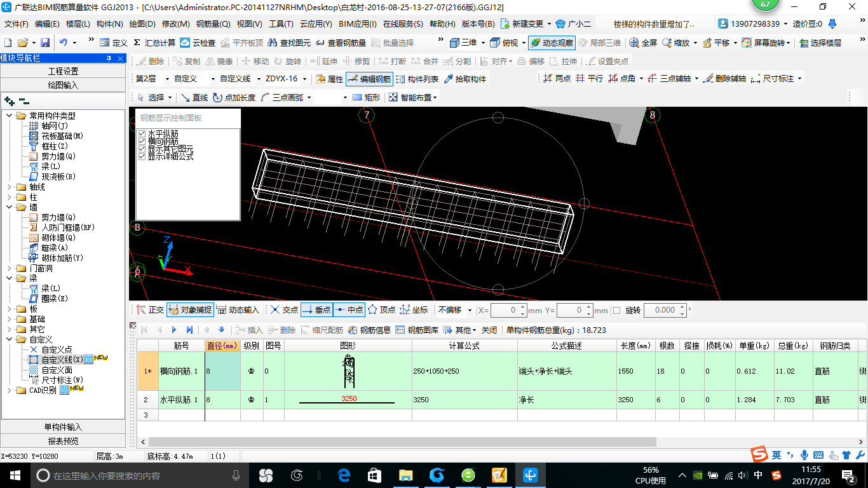Open the 工具(T) menu
The height and width of the screenshot is (488, 868).
pos(281,24)
